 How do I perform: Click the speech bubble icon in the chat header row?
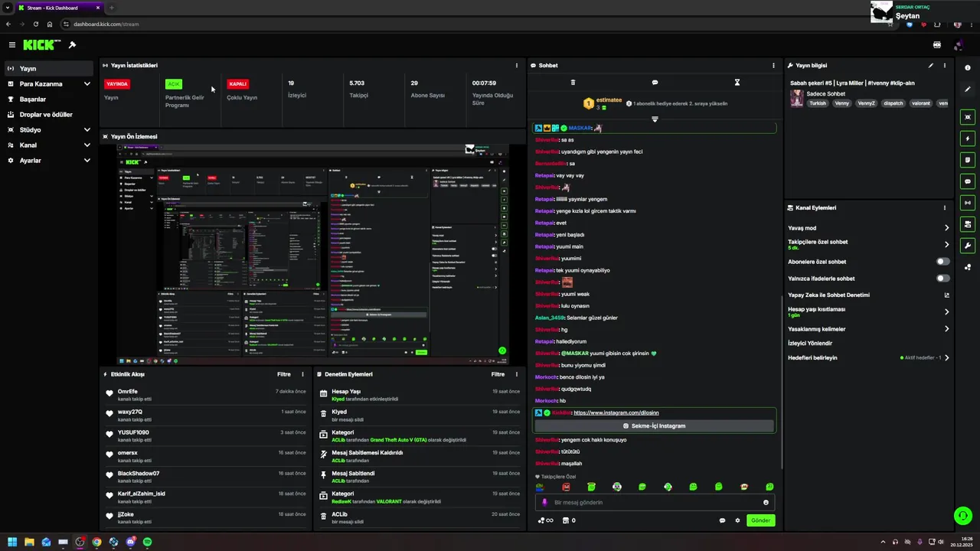655,83
